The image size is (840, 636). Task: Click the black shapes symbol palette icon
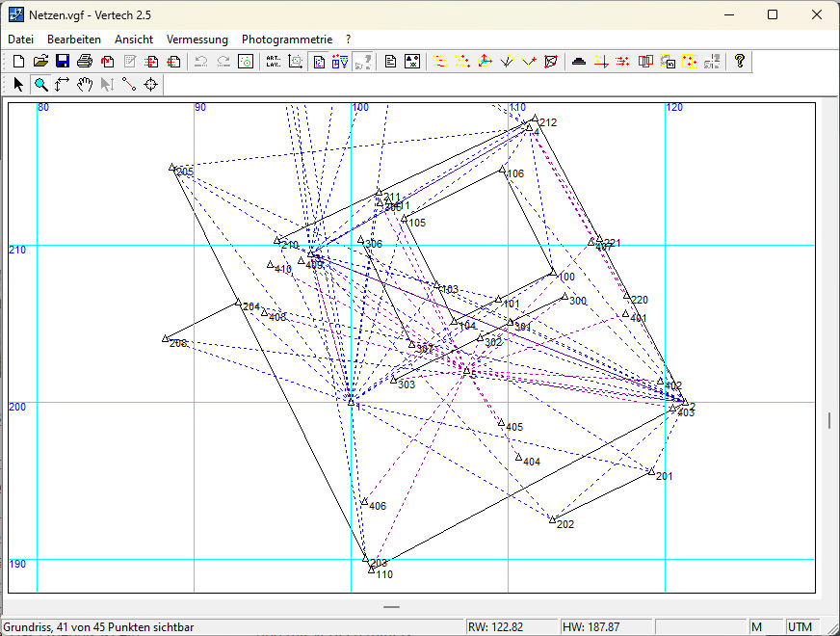click(x=412, y=62)
